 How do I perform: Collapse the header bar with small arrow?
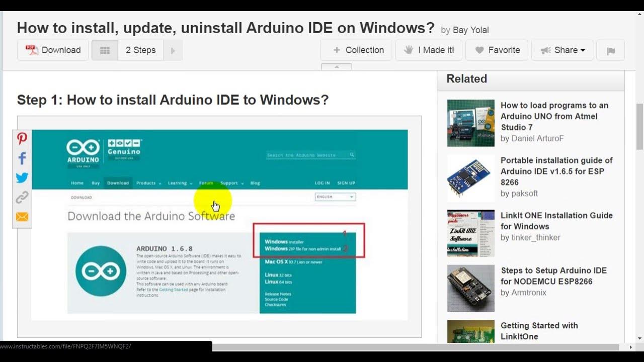tap(337, 67)
